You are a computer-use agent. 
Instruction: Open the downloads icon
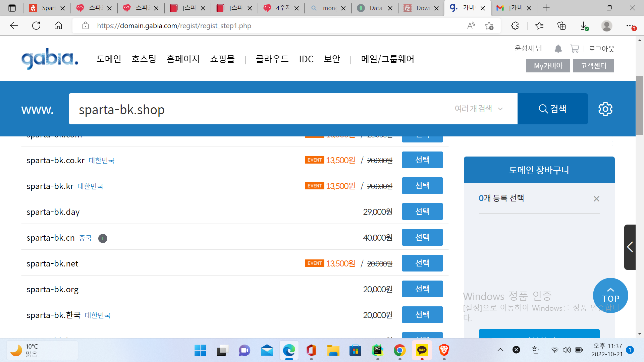coord(584,26)
